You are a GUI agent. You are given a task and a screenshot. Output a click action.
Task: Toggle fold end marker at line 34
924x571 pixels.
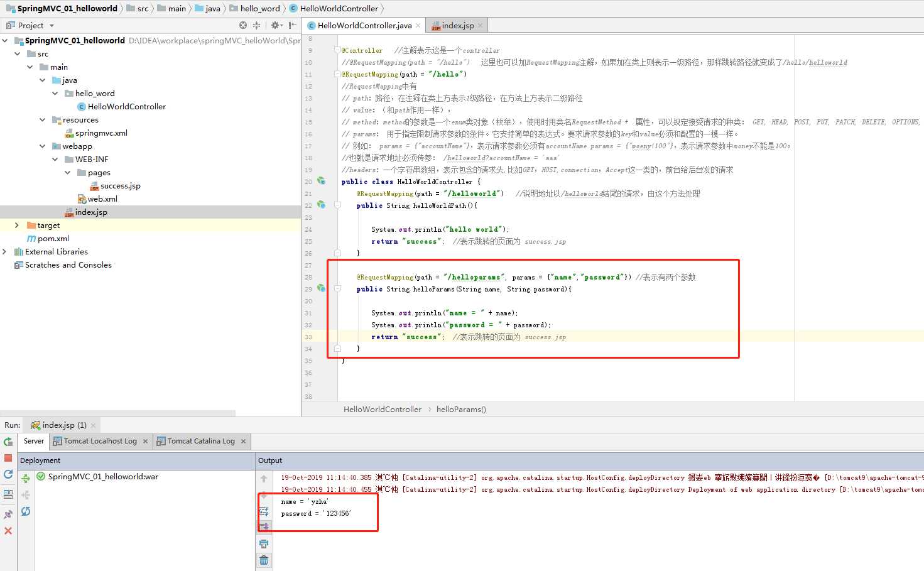(x=337, y=348)
